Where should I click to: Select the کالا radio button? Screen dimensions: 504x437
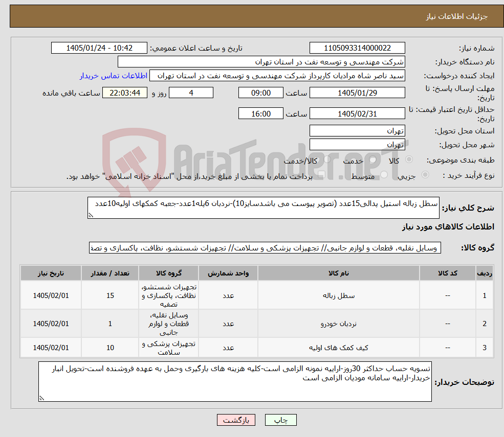tap(409, 159)
